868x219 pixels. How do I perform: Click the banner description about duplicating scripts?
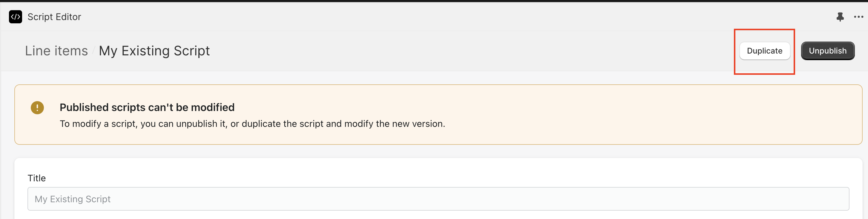tap(252, 124)
